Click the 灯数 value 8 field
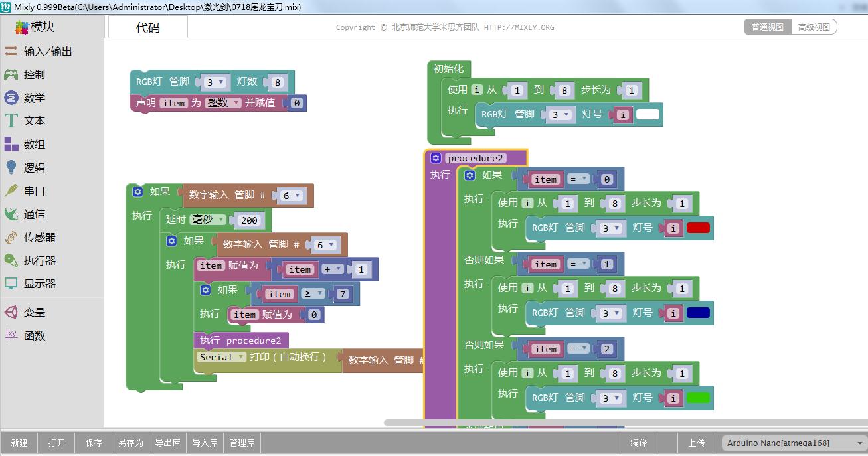This screenshot has width=868, height=456. click(x=278, y=82)
